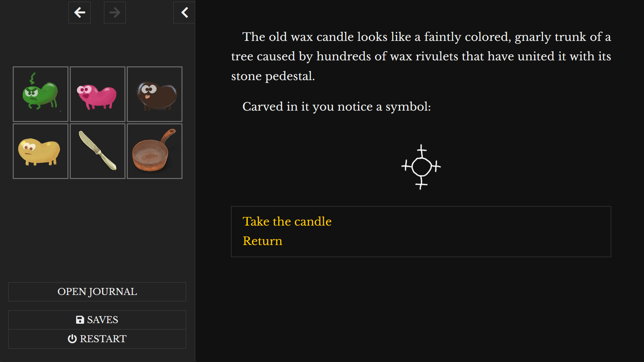644x362 pixels.
Task: Click the choices box border area
Action: tap(421, 232)
